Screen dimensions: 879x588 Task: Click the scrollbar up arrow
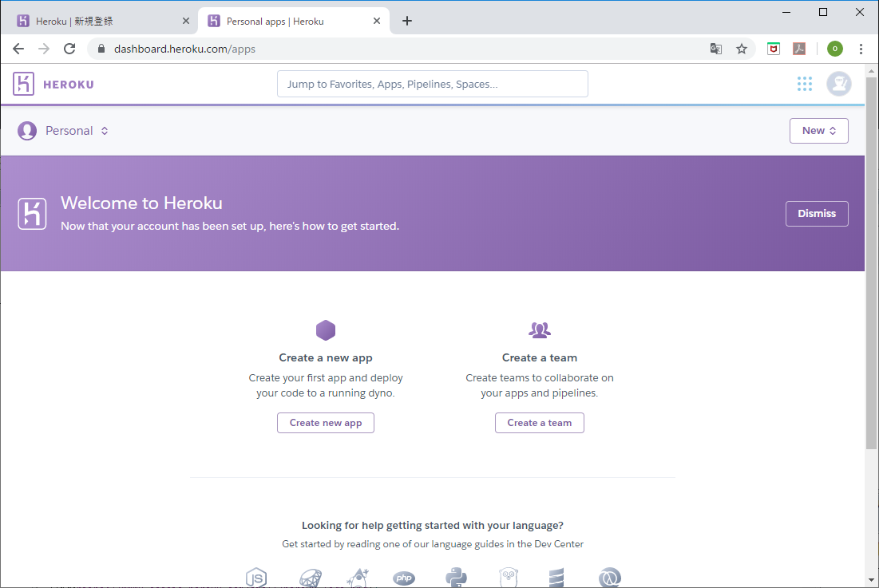pyautogui.click(x=870, y=71)
